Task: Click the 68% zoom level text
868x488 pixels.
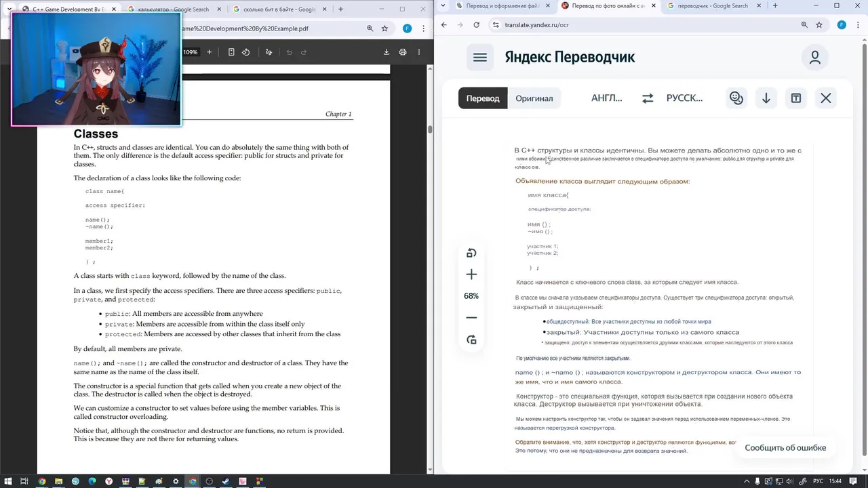Action: pos(471,296)
